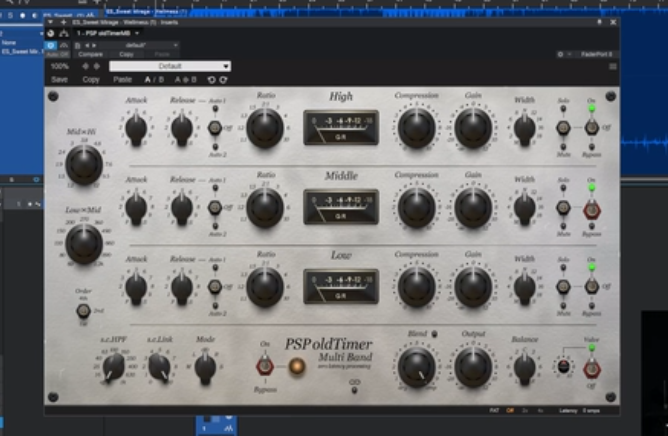The height and width of the screenshot is (436, 668).
Task: Click the FaderPort 8 control link label
Action: tap(596, 54)
